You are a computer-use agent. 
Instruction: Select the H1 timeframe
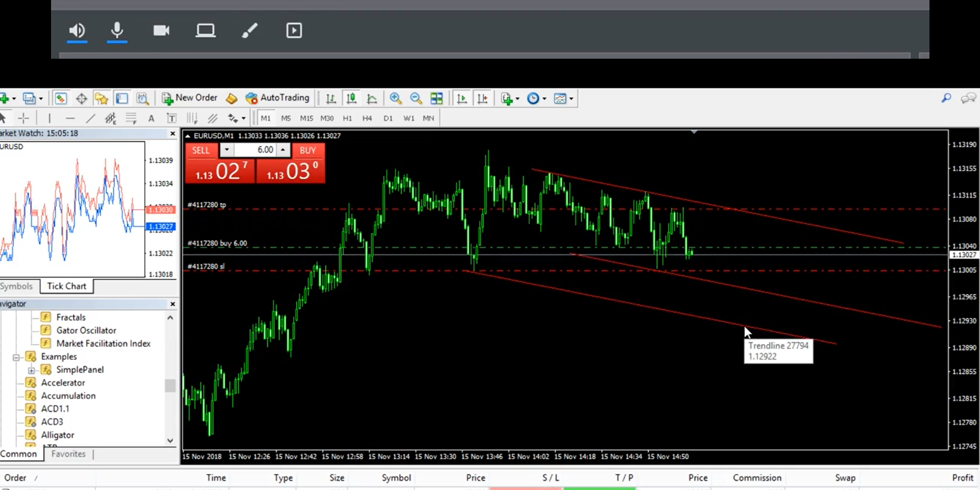[x=347, y=118]
